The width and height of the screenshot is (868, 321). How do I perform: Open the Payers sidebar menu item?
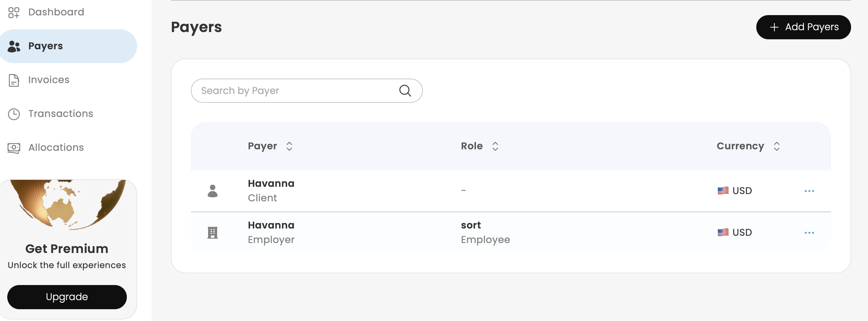pyautogui.click(x=46, y=46)
